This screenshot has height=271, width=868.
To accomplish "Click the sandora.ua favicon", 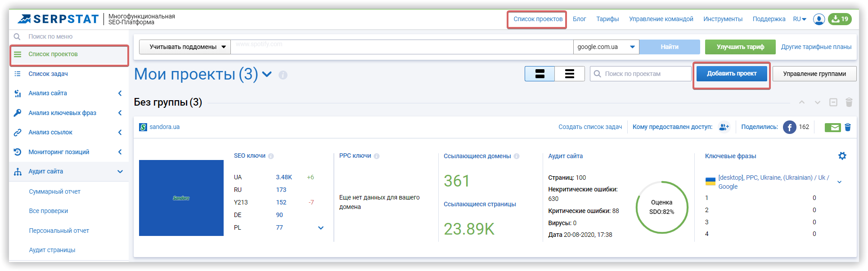I will (x=143, y=127).
